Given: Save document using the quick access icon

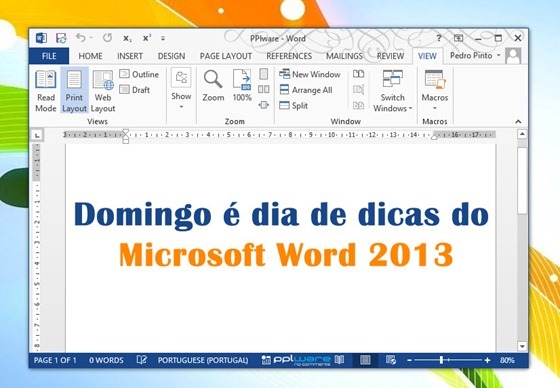Looking at the screenshot, I should coord(61,38).
